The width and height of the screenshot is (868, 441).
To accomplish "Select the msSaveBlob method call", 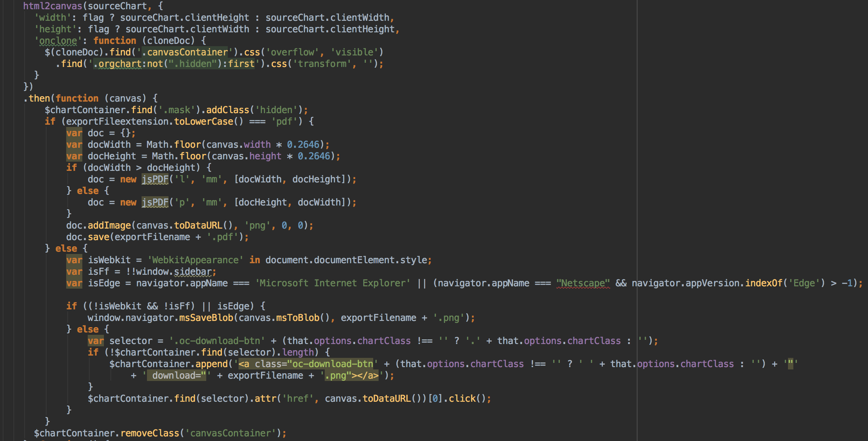I will (x=206, y=317).
